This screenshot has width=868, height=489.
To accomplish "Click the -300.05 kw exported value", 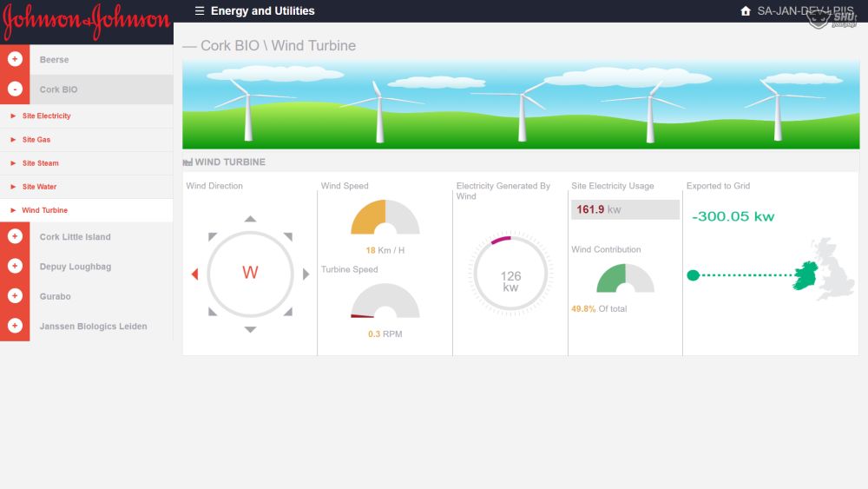I will 733,216.
